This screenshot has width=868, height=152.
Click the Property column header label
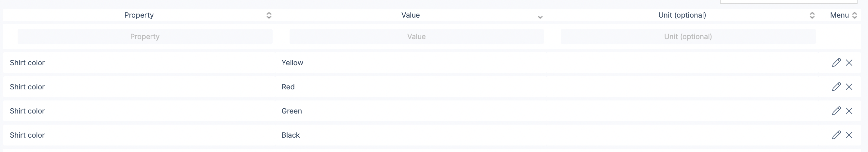click(x=139, y=15)
